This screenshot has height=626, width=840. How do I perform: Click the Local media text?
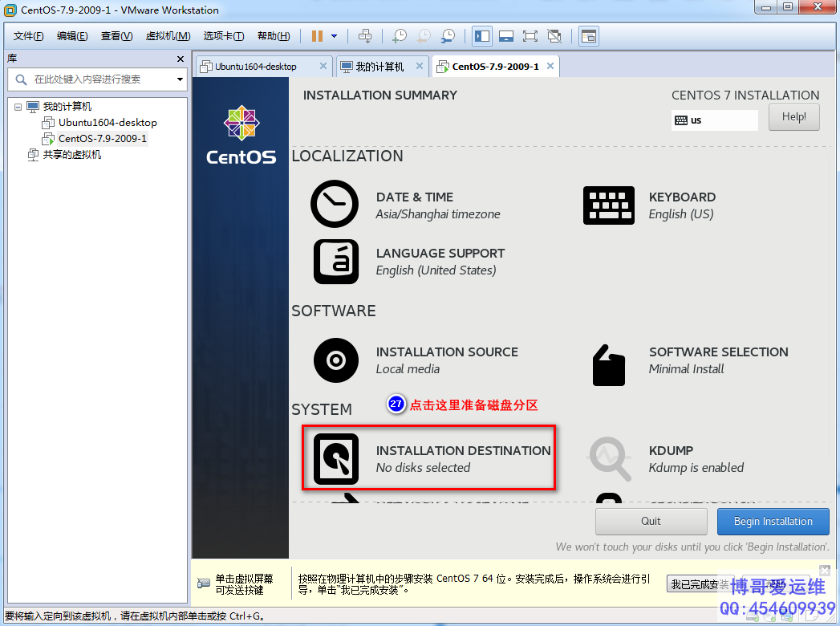408,368
